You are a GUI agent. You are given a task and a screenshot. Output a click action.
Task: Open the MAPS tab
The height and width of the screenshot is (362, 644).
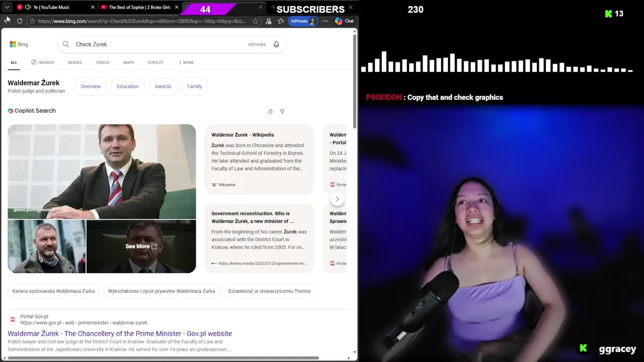128,62
